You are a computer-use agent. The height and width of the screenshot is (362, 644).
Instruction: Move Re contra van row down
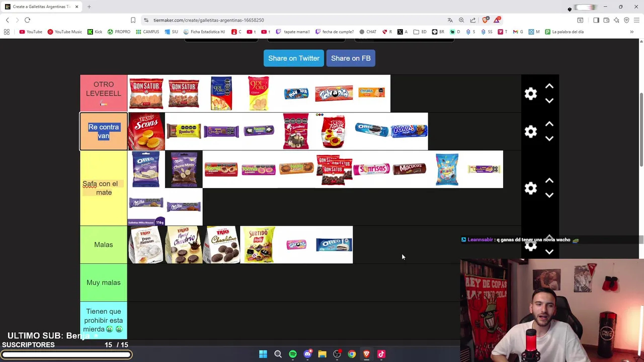[x=549, y=138]
